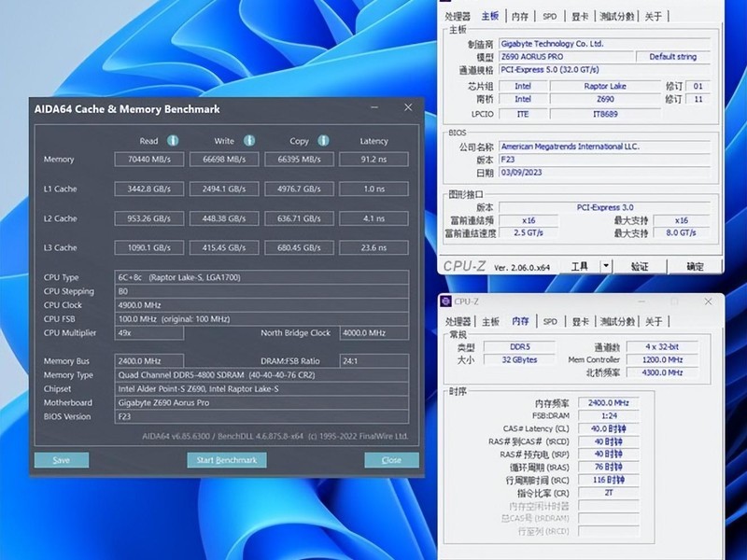Click Memory Latency value 91.2 ns
Viewport: 747px width, 560px height.
coord(374,159)
